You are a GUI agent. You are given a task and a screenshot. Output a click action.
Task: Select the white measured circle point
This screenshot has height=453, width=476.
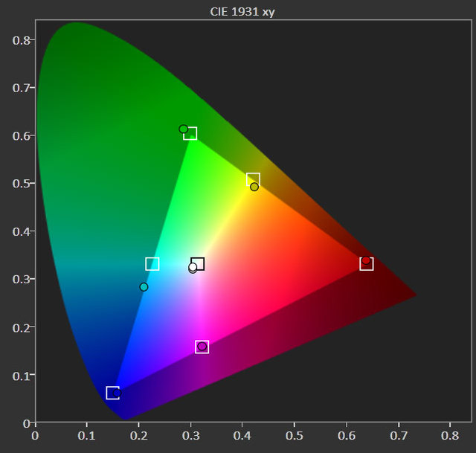(x=193, y=267)
